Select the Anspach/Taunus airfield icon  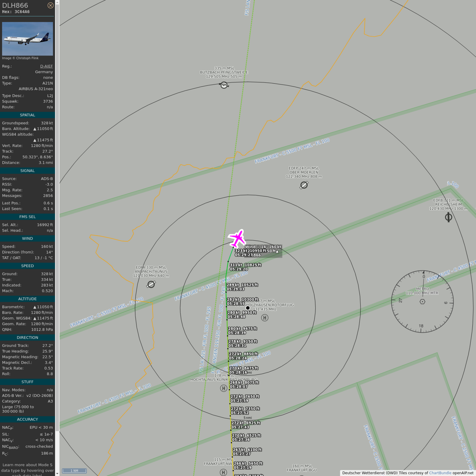[151, 284]
